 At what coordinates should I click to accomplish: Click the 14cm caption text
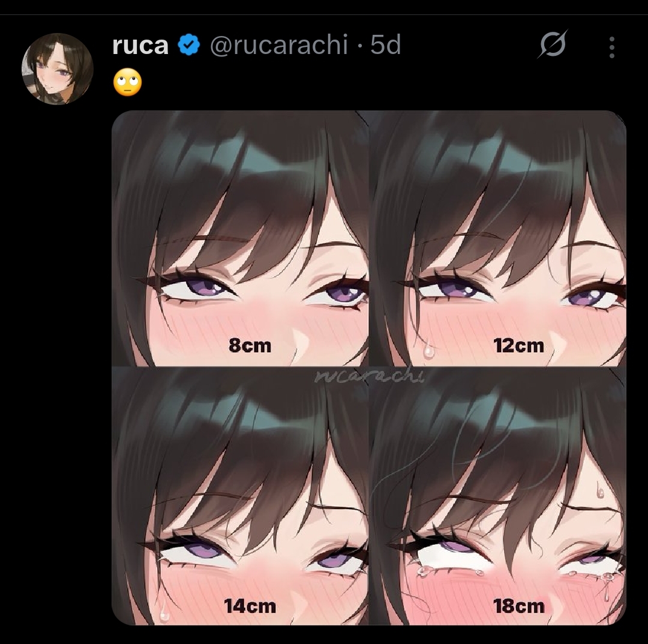[x=250, y=606]
